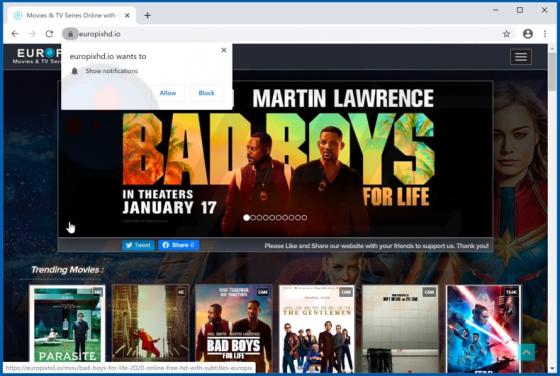Viewport: 560px width, 376px height.
Task: Open the Bad Boys For Life banner
Action: (x=275, y=159)
